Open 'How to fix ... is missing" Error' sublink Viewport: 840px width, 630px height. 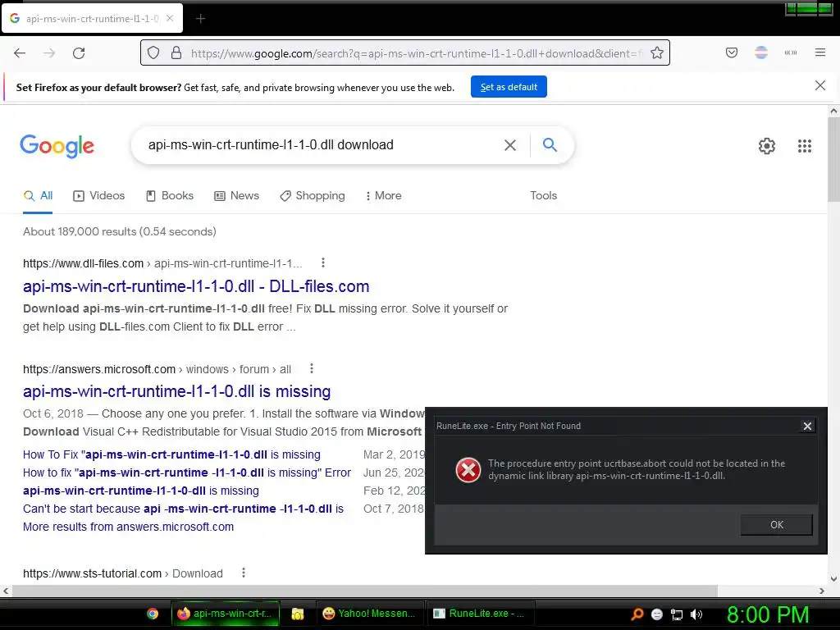[187, 473]
